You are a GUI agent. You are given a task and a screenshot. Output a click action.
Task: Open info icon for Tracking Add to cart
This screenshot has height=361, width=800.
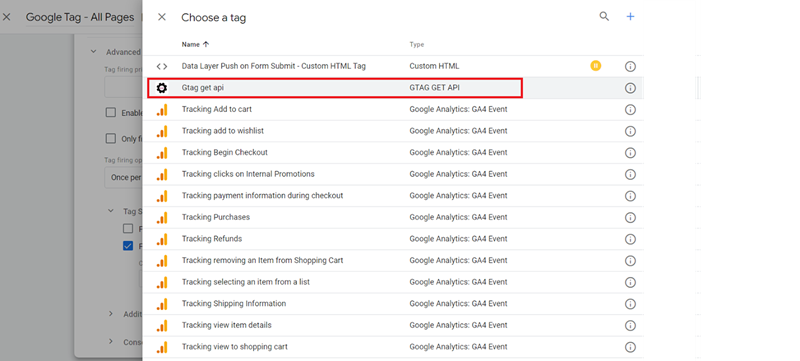630,110
